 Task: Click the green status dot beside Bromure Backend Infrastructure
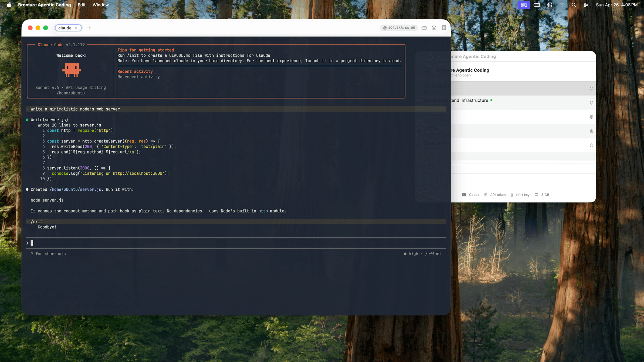point(491,100)
